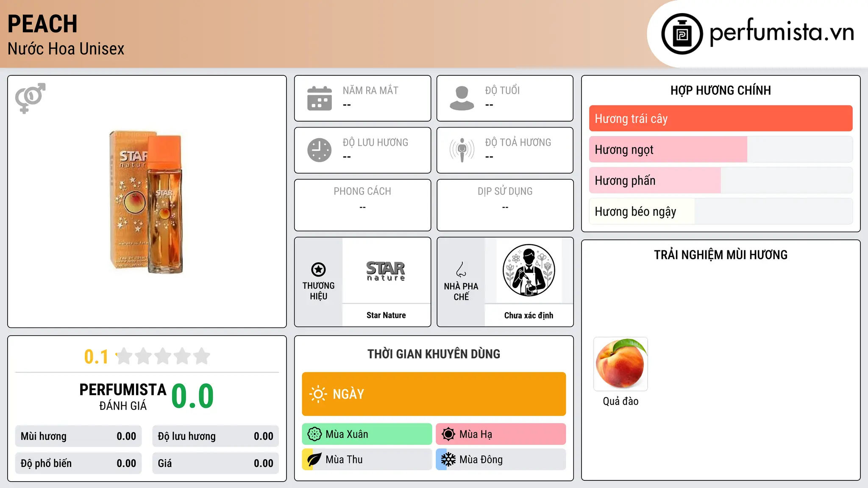Click the flower icon for Mùa Xuân
868x488 pixels.
click(x=314, y=434)
